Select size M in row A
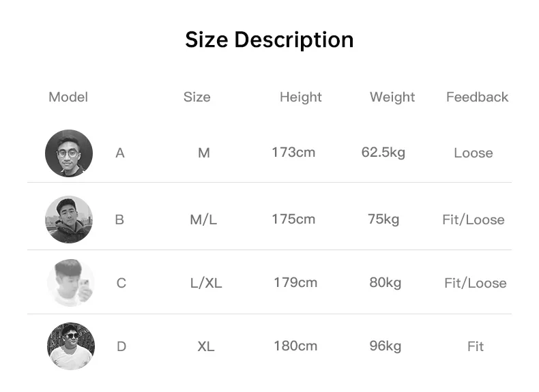This screenshot has width=539, height=392. 204,153
